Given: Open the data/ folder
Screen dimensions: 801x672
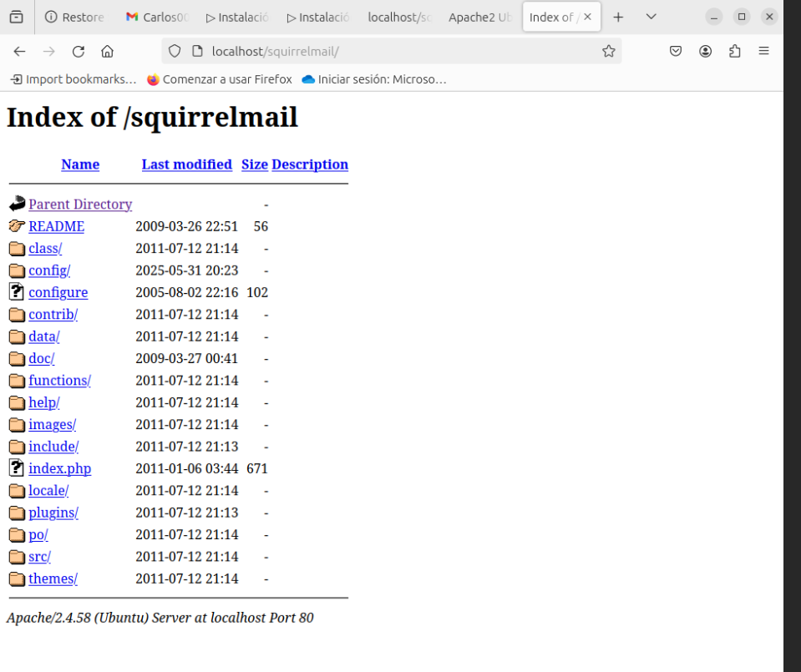Looking at the screenshot, I should (x=44, y=336).
